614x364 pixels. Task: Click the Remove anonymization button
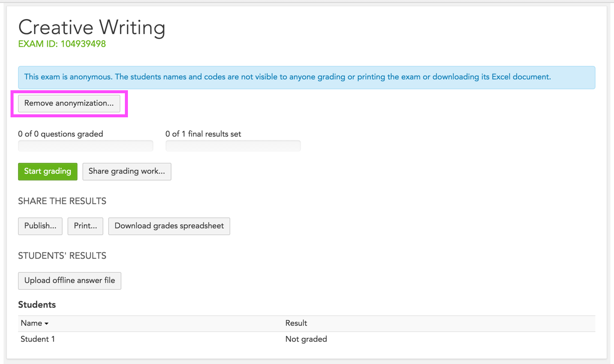click(69, 103)
